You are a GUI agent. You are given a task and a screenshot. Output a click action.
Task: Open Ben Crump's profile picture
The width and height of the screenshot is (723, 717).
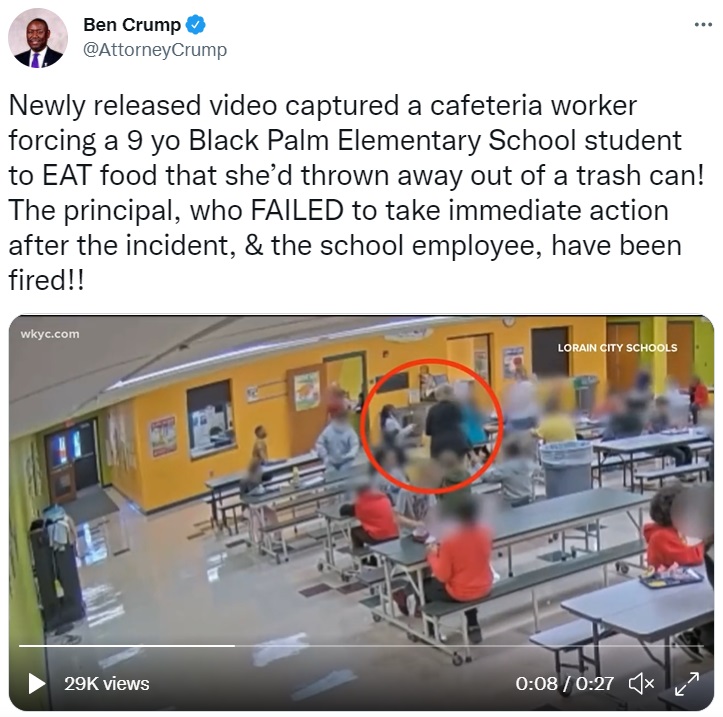coord(38,38)
